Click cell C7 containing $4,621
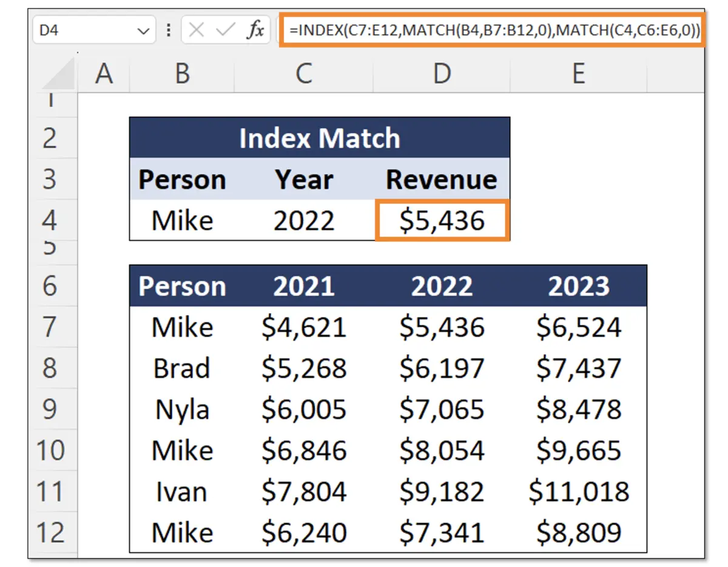 pos(303,327)
